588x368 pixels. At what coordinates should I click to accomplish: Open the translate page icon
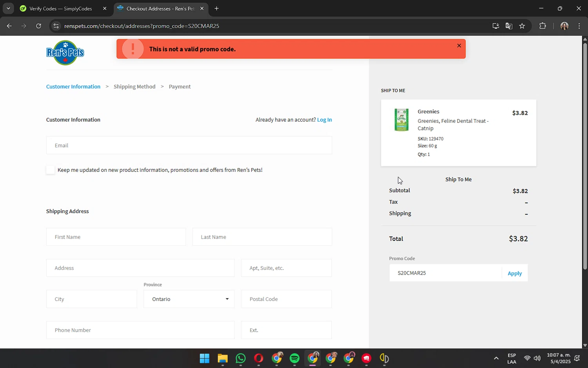509,26
